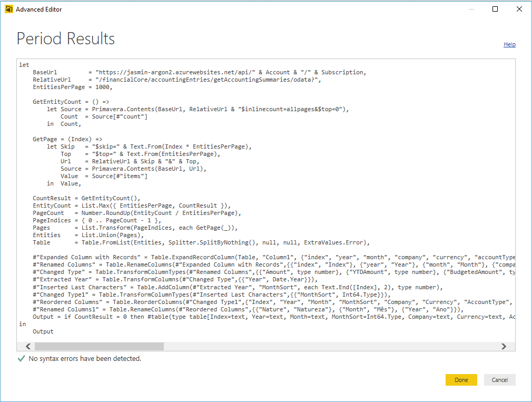Screen dimensions: 532x402
Task: Click the horizontal scrollbar left arrow
Action: point(28,346)
